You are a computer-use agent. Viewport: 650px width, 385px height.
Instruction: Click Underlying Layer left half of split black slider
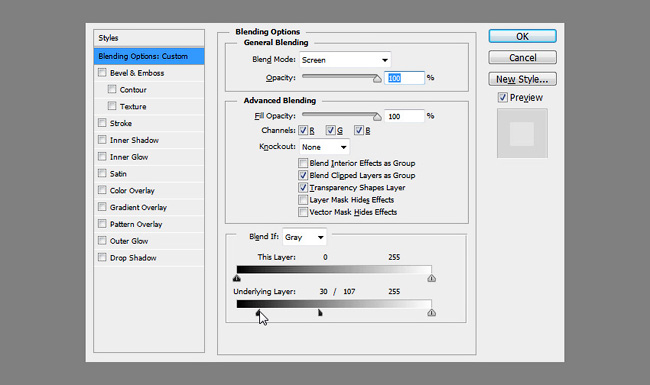pos(257,312)
